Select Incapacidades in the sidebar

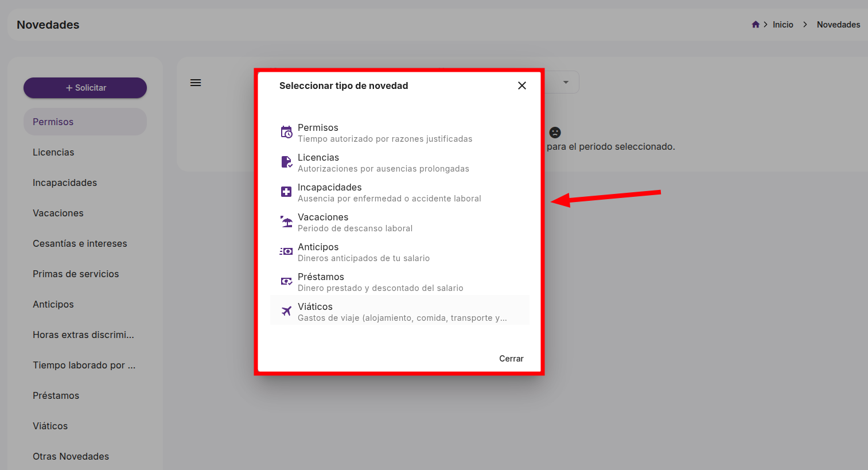[85, 182]
